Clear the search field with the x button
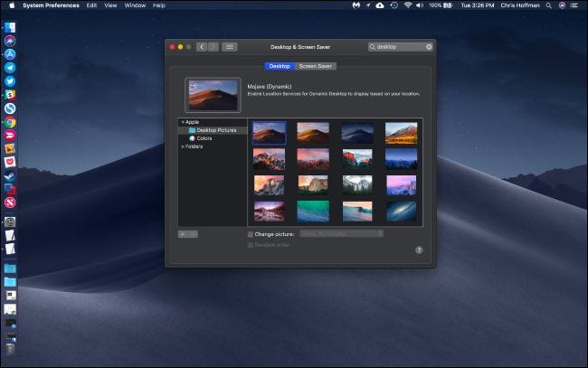588x368 pixels. pyautogui.click(x=429, y=46)
